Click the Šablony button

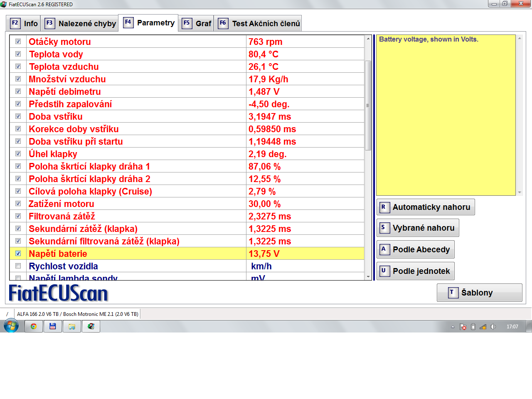point(479,293)
